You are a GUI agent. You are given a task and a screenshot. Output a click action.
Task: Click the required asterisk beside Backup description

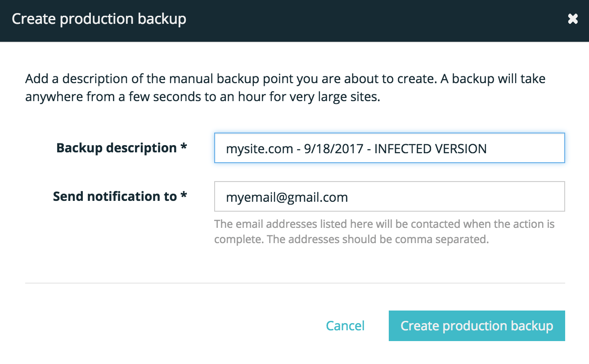pos(184,148)
